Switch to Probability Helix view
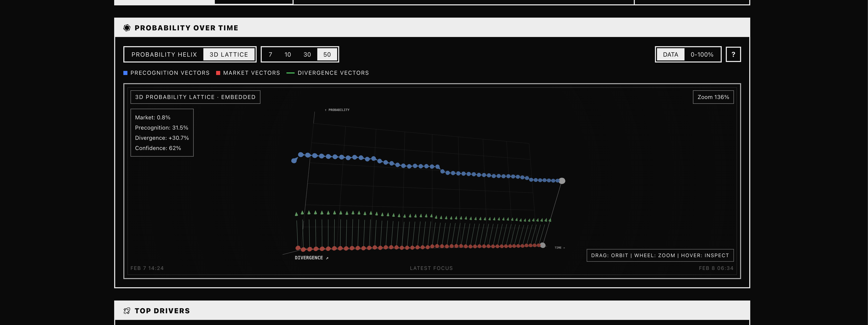This screenshot has height=325, width=868. click(164, 54)
